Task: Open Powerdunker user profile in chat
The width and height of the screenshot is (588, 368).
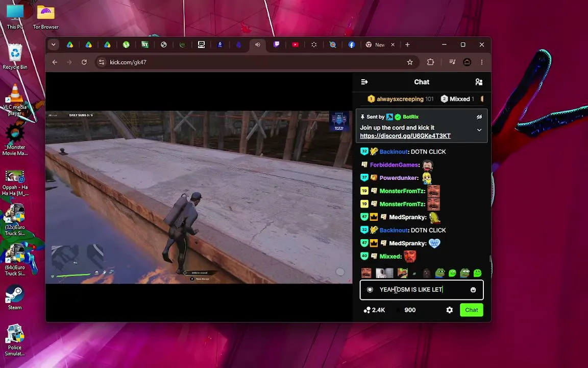Action: pos(399,178)
